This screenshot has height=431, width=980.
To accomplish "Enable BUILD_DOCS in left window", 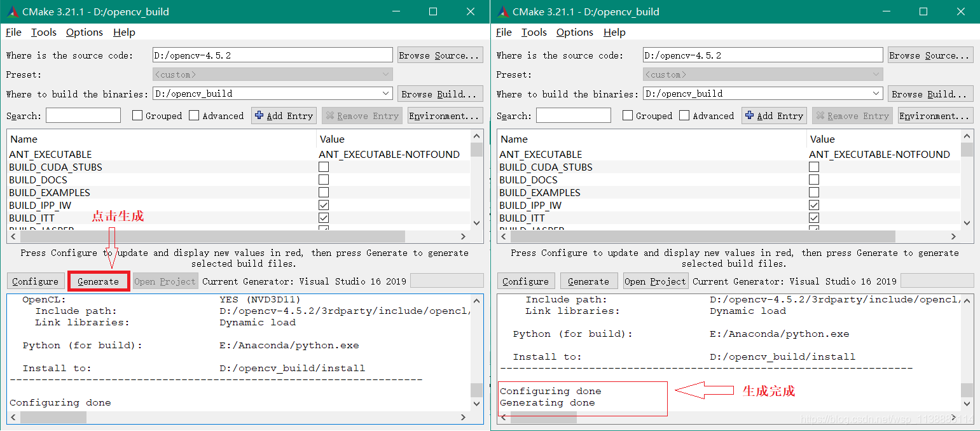I will click(324, 180).
